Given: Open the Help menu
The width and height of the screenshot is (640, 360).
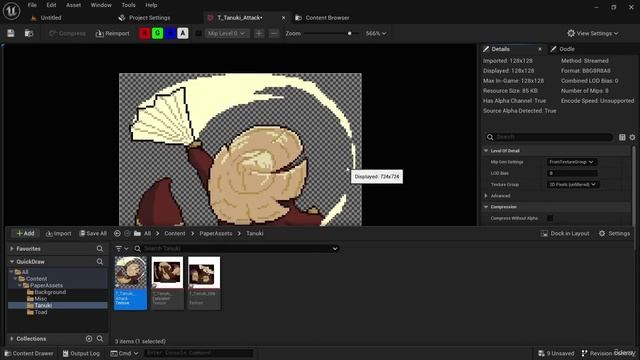Looking at the screenshot, I should tap(151, 5).
